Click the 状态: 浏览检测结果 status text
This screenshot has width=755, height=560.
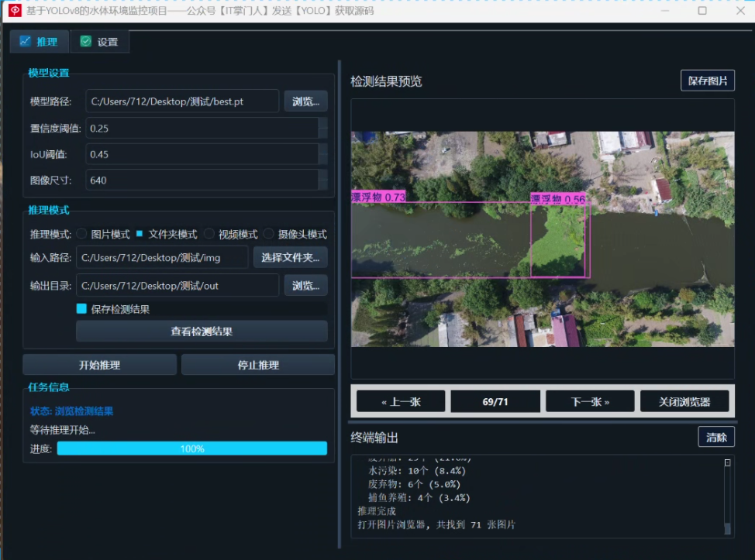click(71, 411)
